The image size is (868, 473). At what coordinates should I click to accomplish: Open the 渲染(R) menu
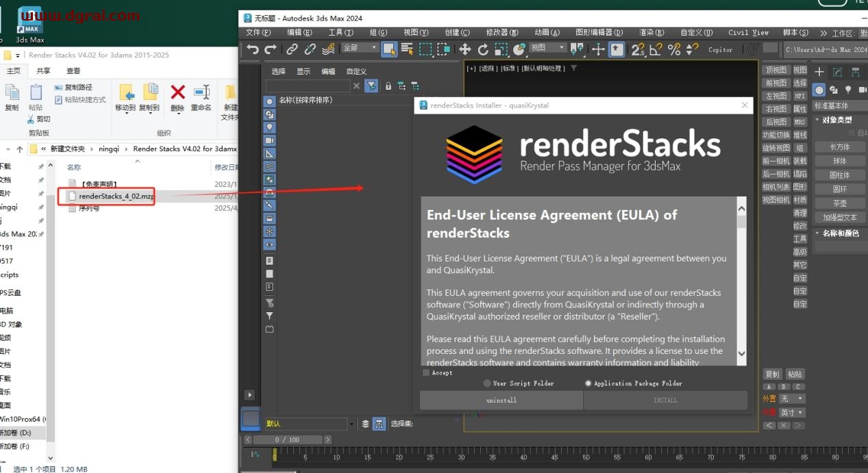[x=652, y=33]
